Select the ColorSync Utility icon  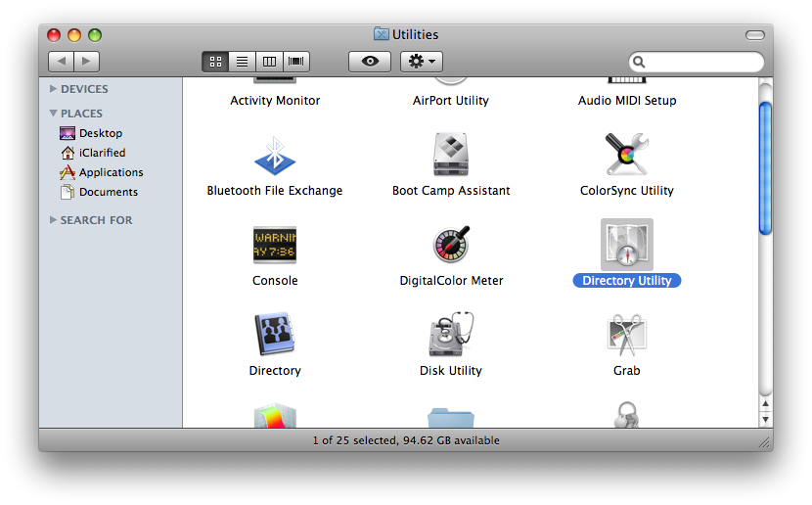click(627, 155)
